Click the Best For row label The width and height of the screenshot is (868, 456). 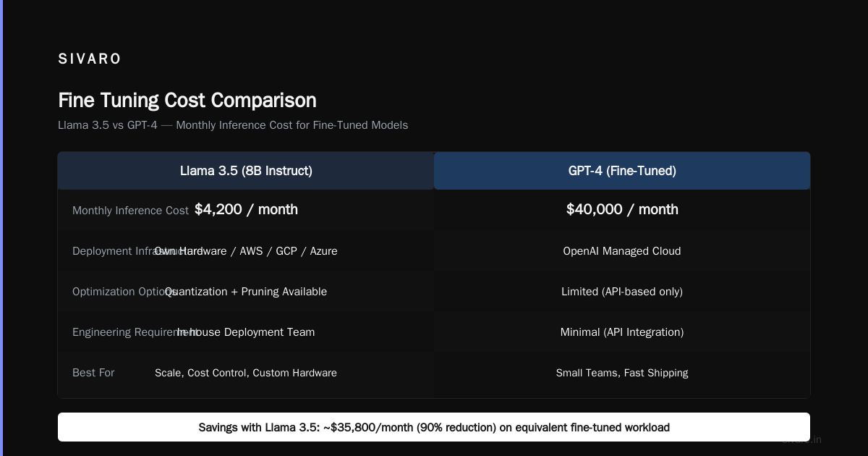pos(93,373)
